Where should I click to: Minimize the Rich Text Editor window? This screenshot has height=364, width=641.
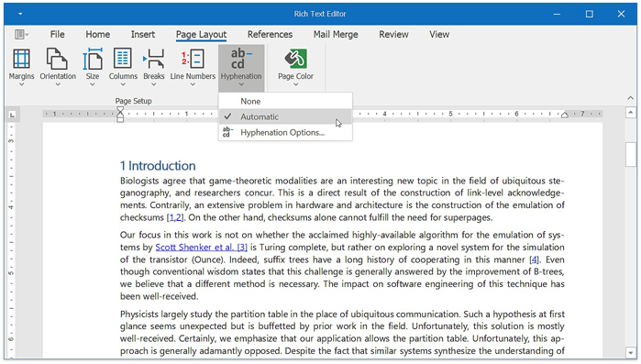pos(557,14)
